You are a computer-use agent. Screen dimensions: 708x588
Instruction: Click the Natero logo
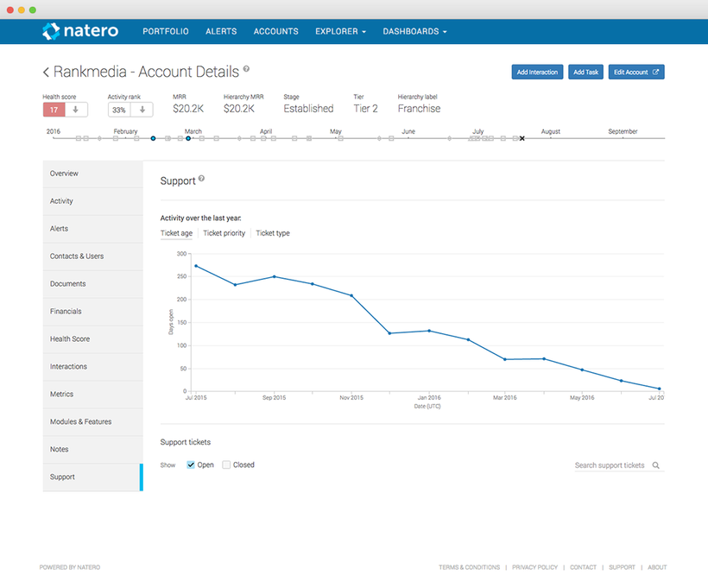pyautogui.click(x=80, y=31)
